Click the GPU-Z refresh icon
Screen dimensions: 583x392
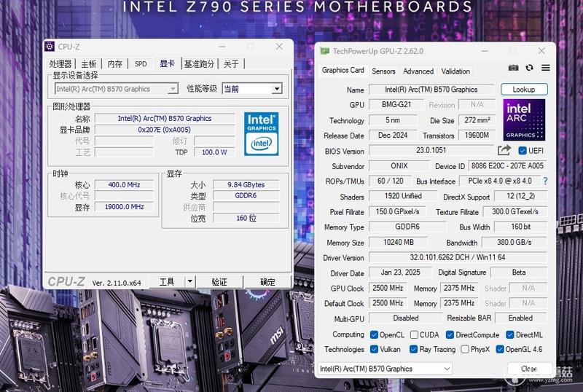[x=529, y=68]
